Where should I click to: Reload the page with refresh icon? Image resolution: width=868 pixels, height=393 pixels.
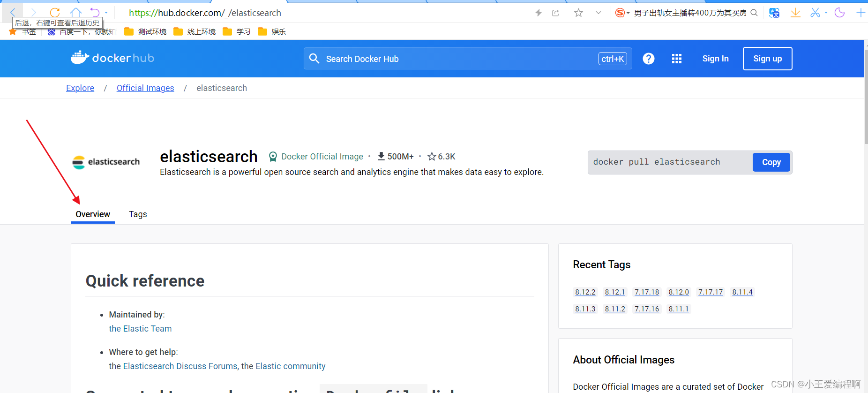click(55, 12)
